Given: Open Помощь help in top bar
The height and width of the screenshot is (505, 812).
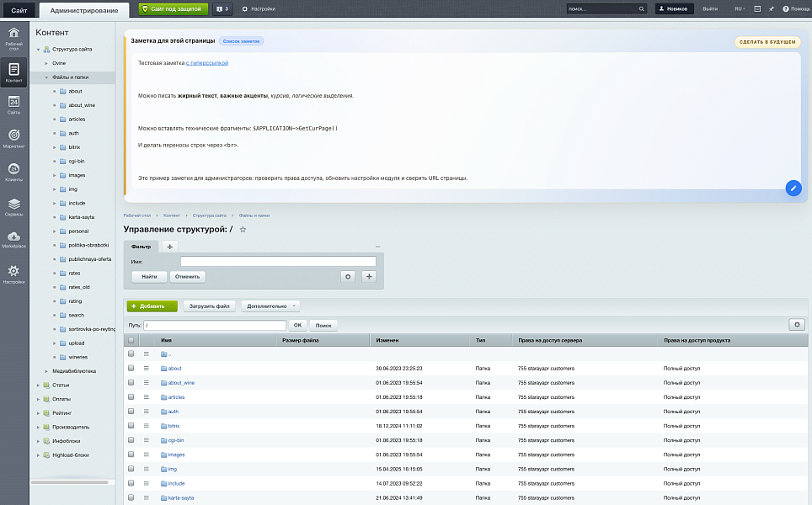Looking at the screenshot, I should point(797,8).
